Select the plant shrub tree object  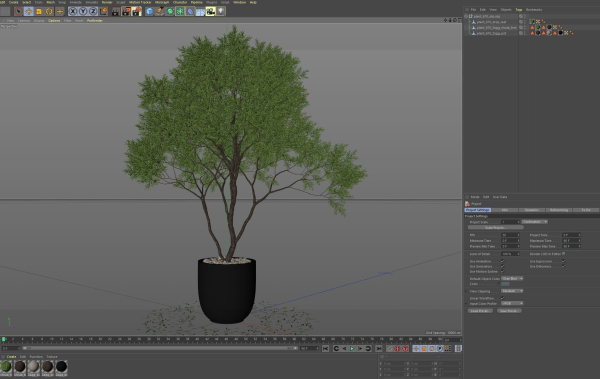(x=497, y=28)
